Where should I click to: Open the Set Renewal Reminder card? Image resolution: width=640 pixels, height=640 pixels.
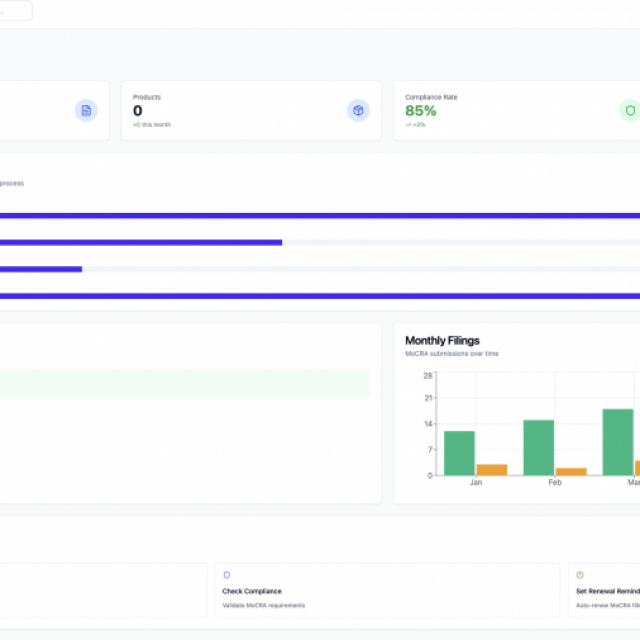tap(604, 590)
